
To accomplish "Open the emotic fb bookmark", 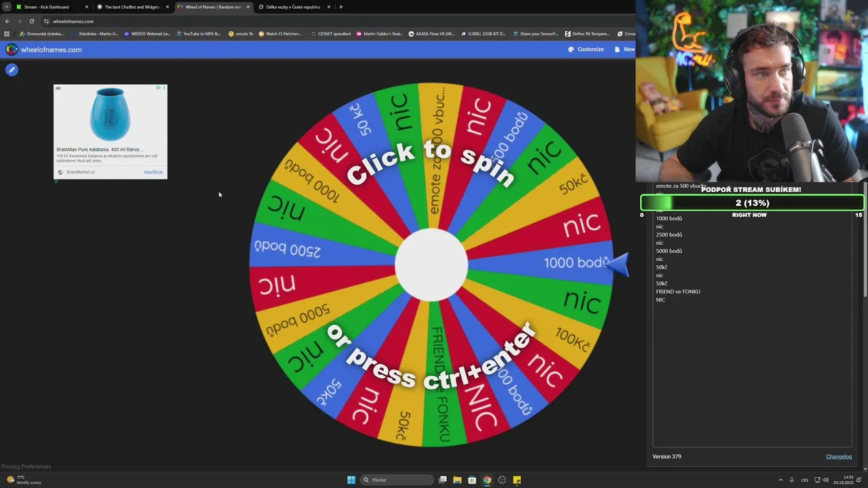I will (241, 34).
